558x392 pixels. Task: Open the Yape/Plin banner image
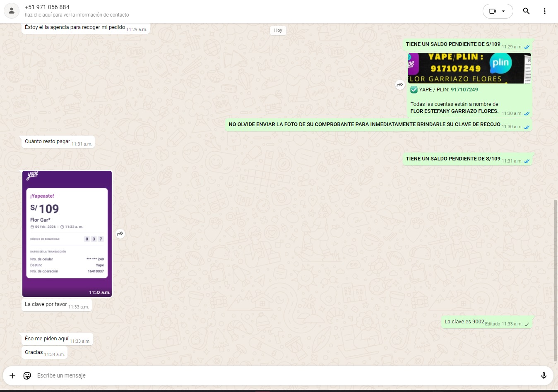[x=469, y=68]
